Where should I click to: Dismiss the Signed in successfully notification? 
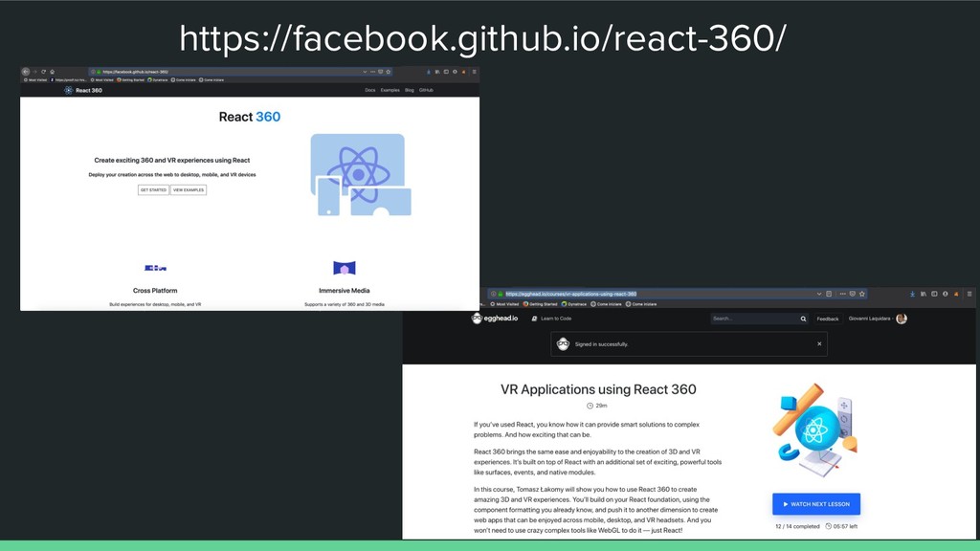pos(819,343)
